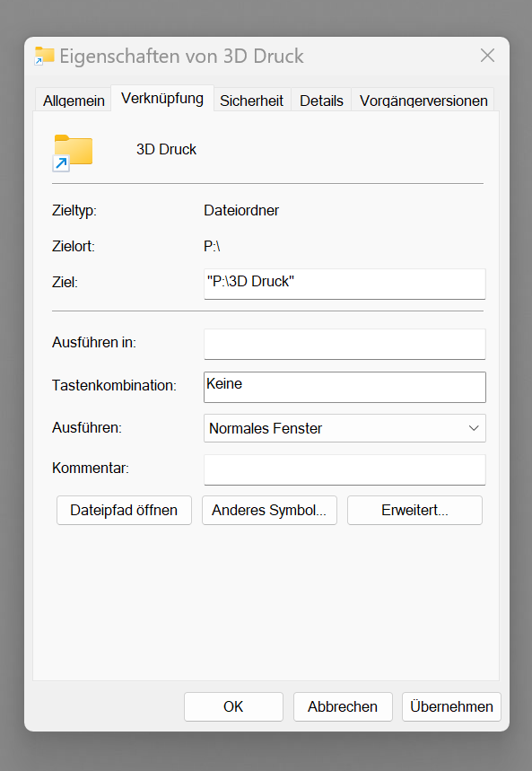
Task: Select the Tastenkombination field showing Keine
Action: pyautogui.click(x=344, y=387)
